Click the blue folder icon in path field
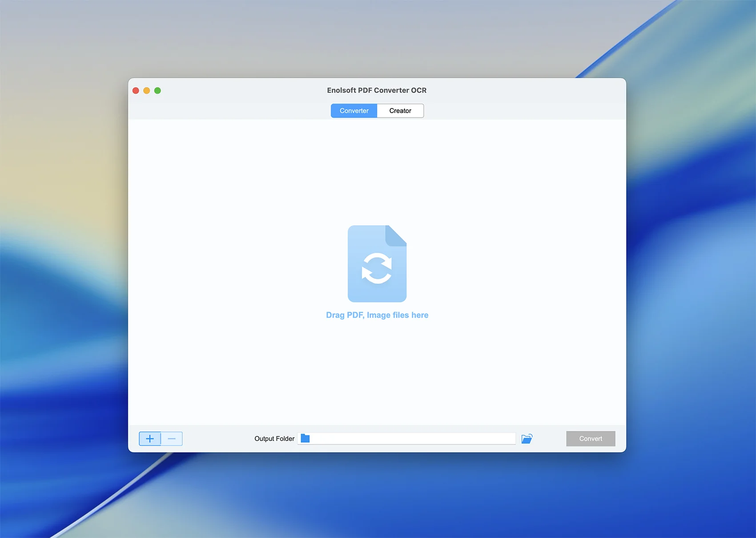756x538 pixels. [305, 439]
